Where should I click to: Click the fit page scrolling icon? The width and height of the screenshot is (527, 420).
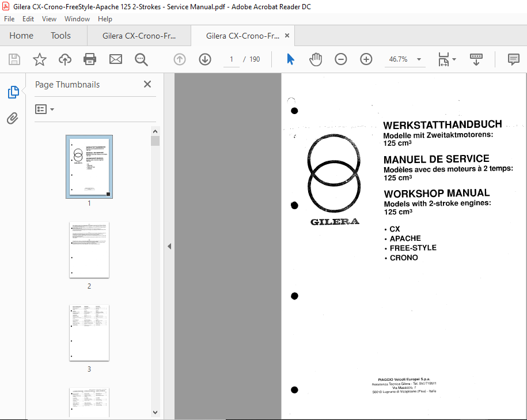[443, 59]
